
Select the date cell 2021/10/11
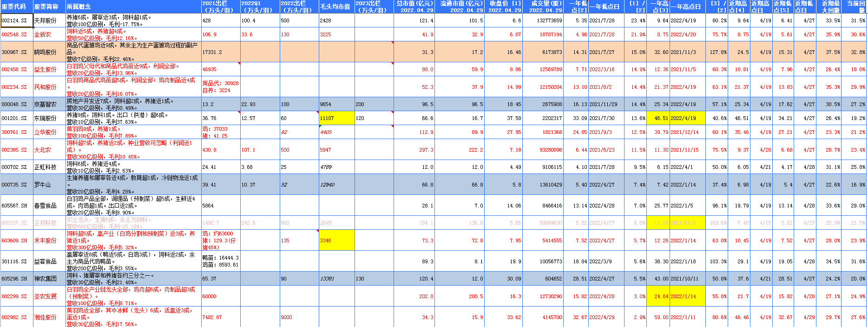coord(687,279)
